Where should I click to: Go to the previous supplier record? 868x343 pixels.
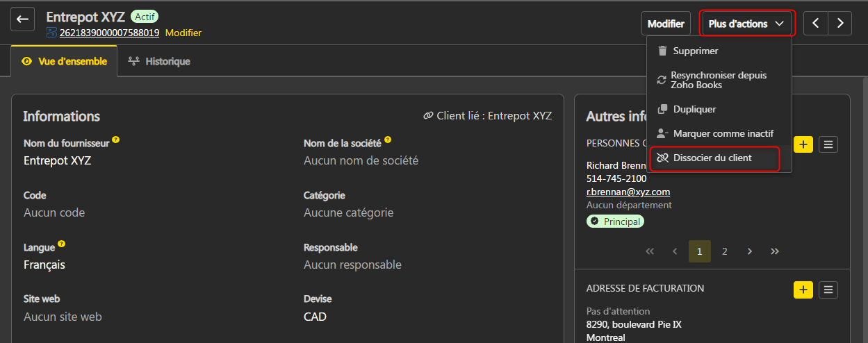point(816,23)
